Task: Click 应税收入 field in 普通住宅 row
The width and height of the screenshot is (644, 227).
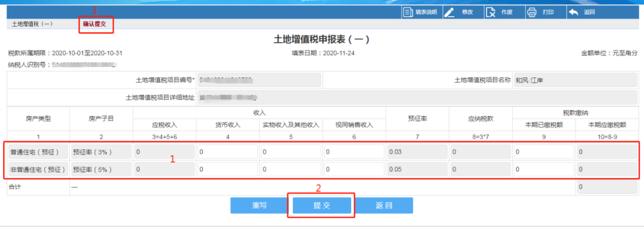Action: tap(165, 152)
